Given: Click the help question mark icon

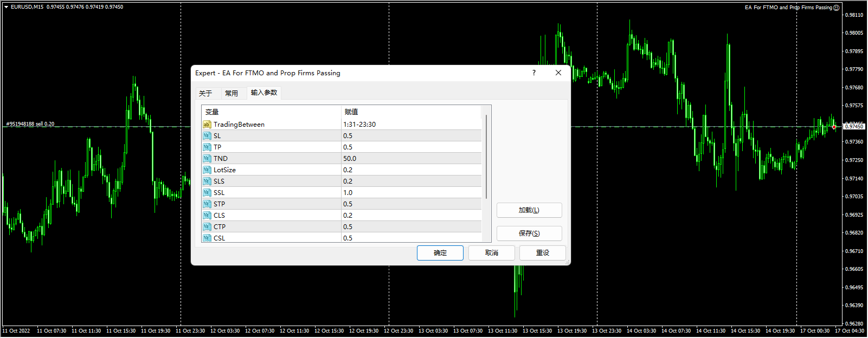Looking at the screenshot, I should 534,73.
